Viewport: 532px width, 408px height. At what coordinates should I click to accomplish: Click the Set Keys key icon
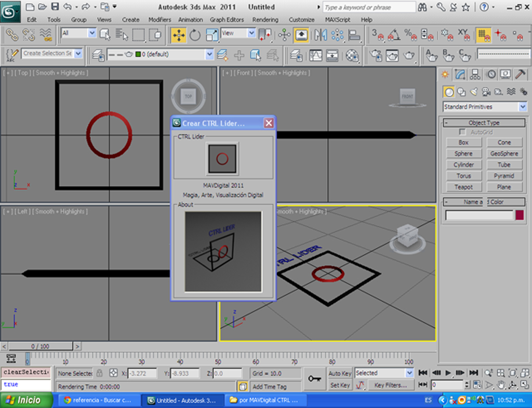[314, 378]
